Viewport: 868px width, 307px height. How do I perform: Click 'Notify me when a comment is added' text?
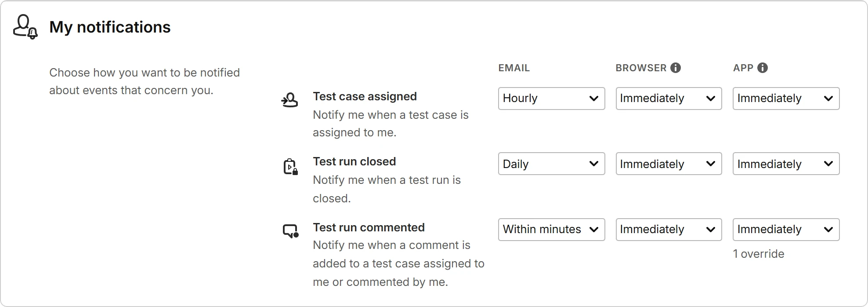tap(398, 263)
